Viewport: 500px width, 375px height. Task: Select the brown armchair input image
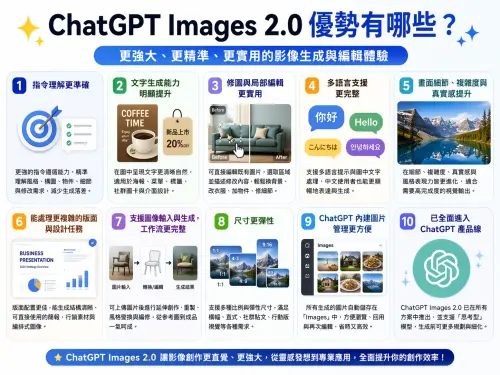pyautogui.click(x=121, y=263)
